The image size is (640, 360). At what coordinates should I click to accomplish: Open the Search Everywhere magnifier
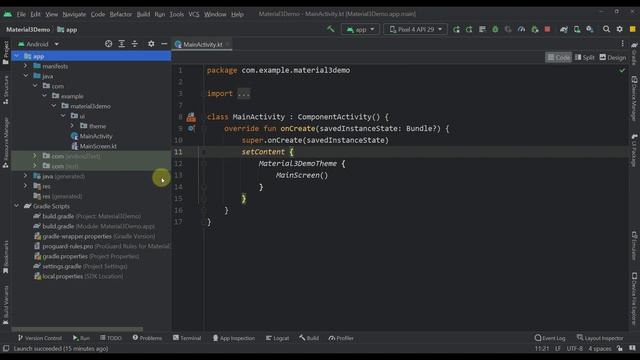tap(606, 29)
